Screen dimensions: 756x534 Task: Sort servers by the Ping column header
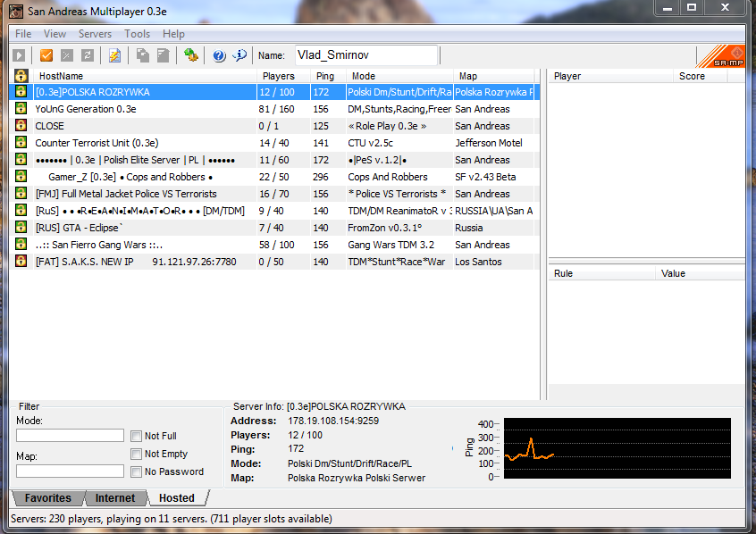click(325, 76)
